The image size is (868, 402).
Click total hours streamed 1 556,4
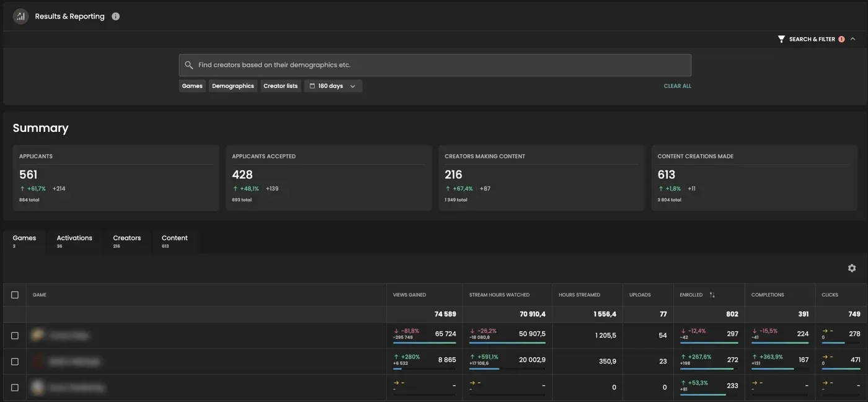604,315
